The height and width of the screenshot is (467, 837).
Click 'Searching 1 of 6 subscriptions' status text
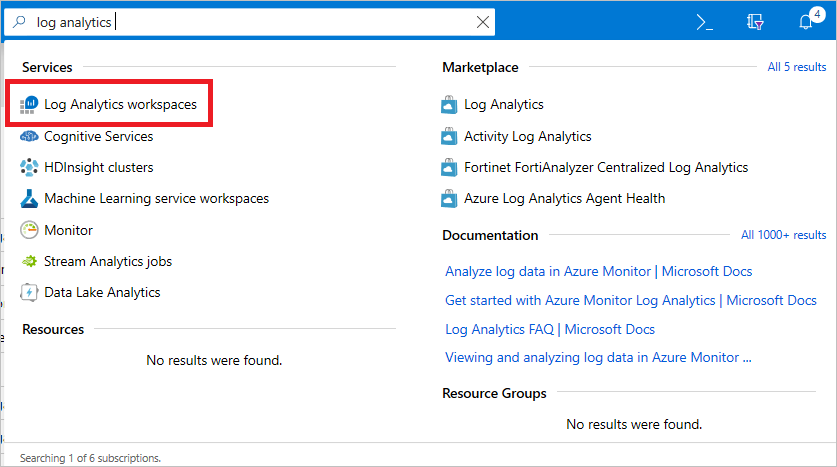90,458
